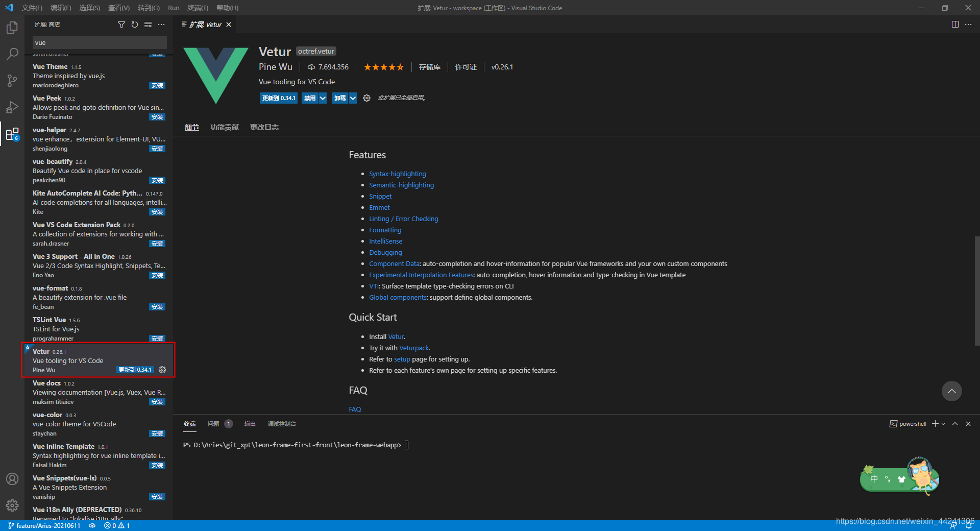
Task: Split the editor using the top-right icon
Action: pos(955,24)
